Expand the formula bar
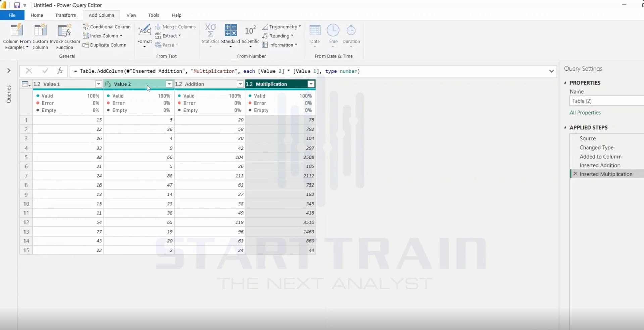 point(551,71)
